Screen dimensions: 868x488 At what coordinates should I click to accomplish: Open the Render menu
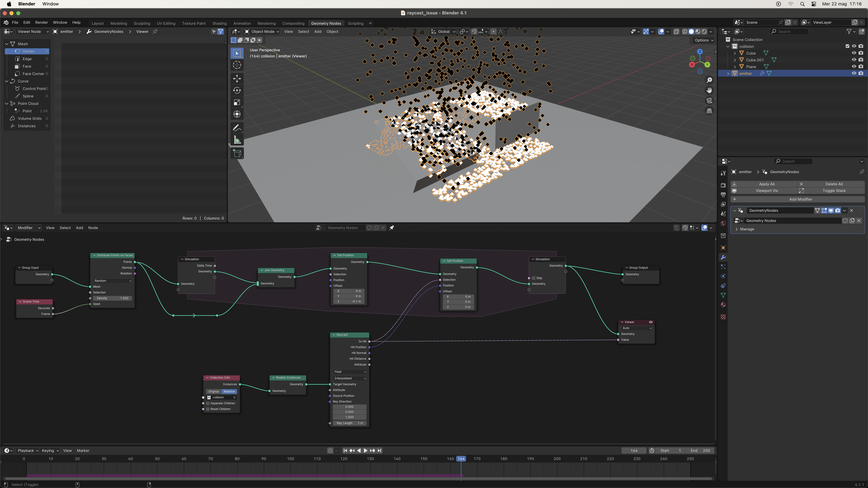pyautogui.click(x=41, y=23)
